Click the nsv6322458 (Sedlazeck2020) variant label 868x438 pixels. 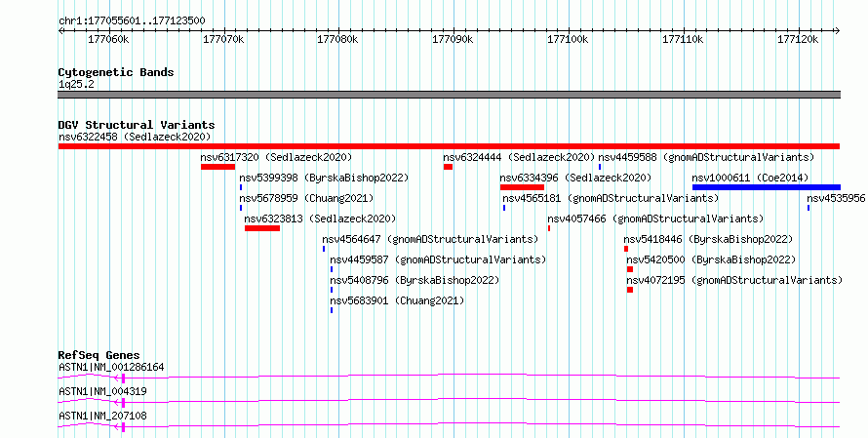135,137
